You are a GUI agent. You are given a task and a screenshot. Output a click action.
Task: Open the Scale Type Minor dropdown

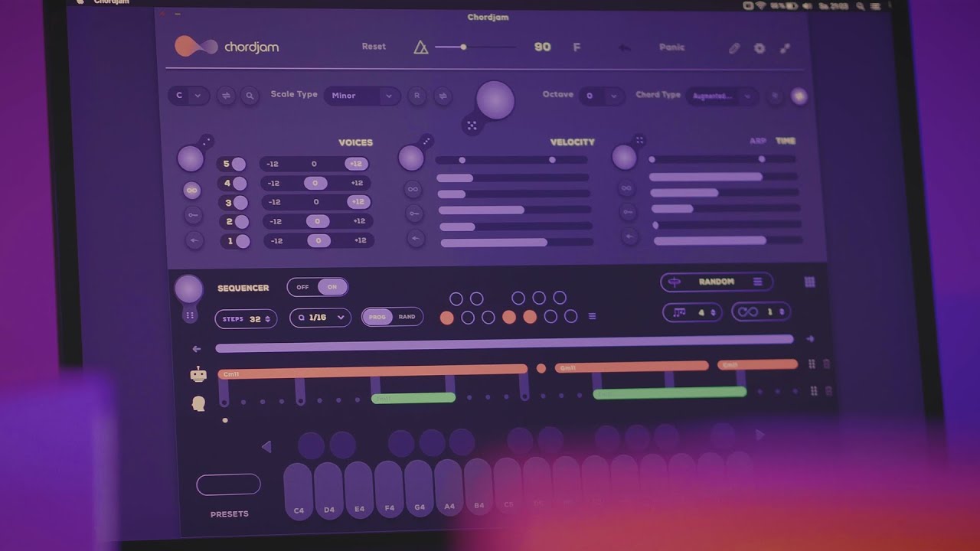pyautogui.click(x=362, y=96)
